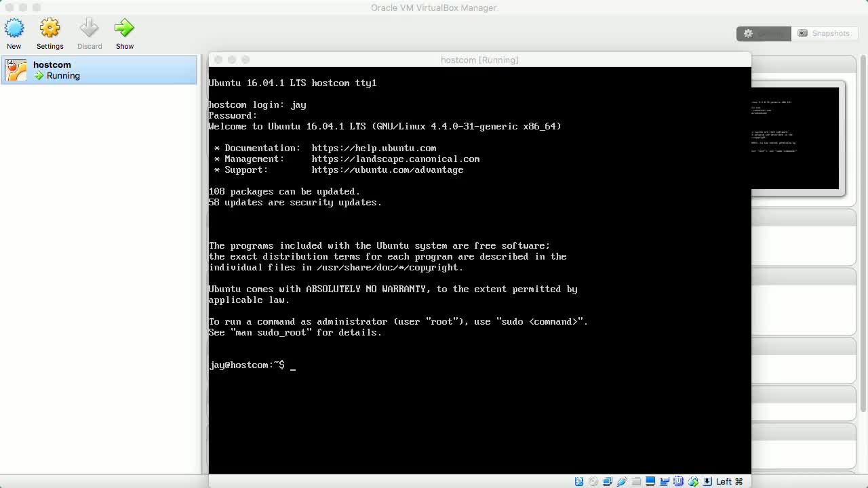This screenshot has width=868, height=488.
Task: Select the hostcom VM in the list
Action: (x=99, y=70)
